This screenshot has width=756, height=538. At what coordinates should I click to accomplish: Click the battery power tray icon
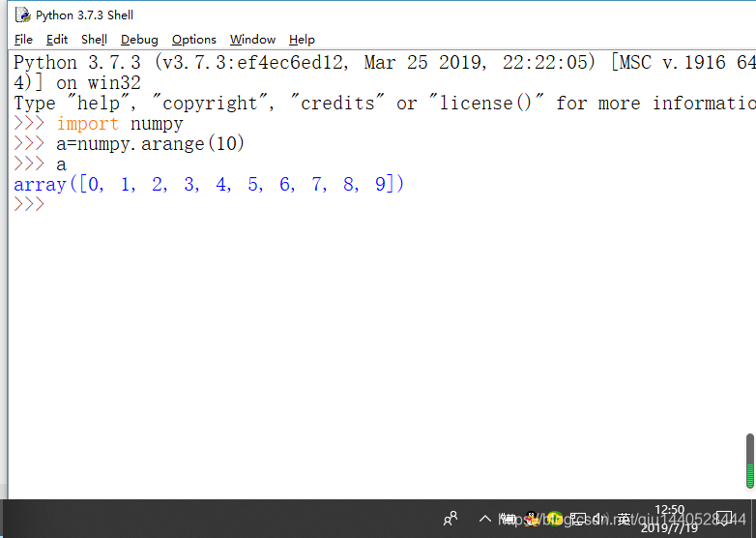(509, 520)
